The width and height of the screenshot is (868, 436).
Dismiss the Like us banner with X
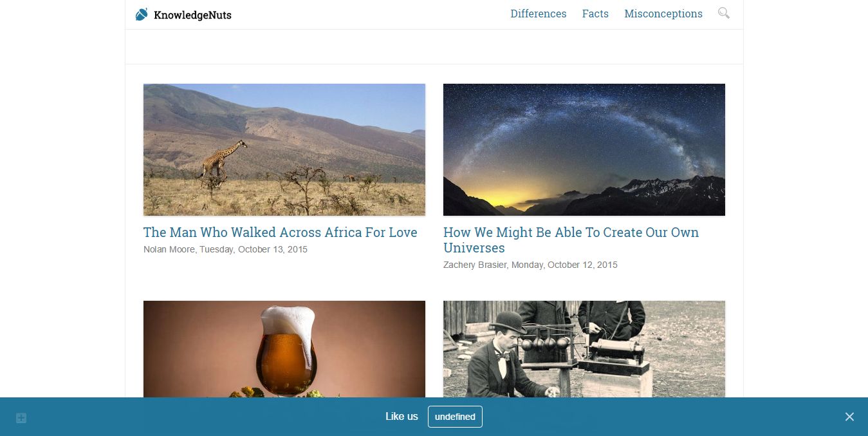tap(849, 417)
